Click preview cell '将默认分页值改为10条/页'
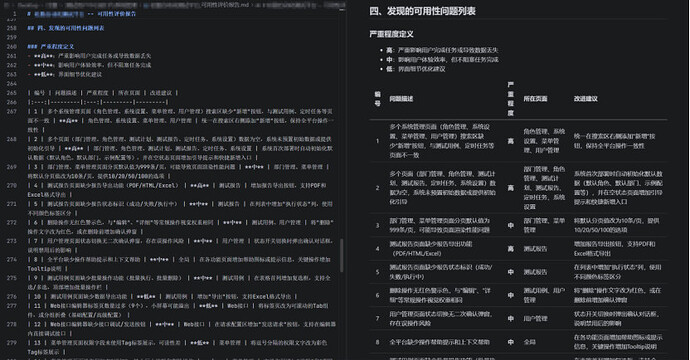 coord(616,225)
